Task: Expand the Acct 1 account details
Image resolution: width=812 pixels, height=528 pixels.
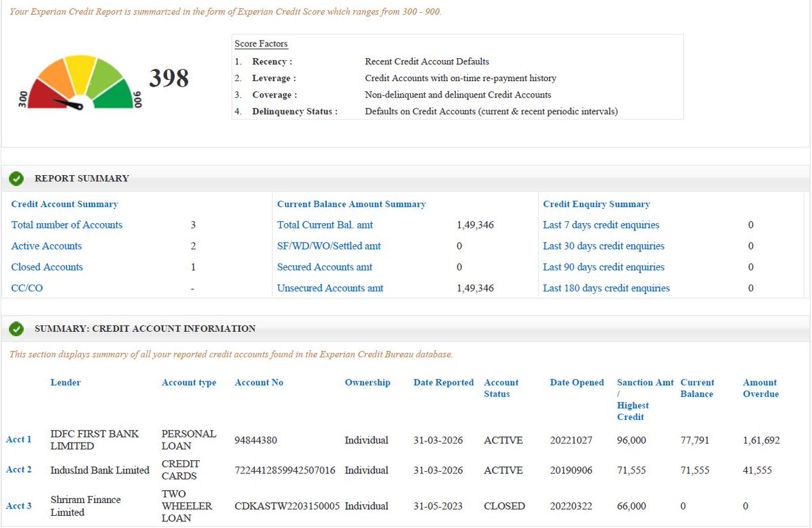Action: pos(19,439)
